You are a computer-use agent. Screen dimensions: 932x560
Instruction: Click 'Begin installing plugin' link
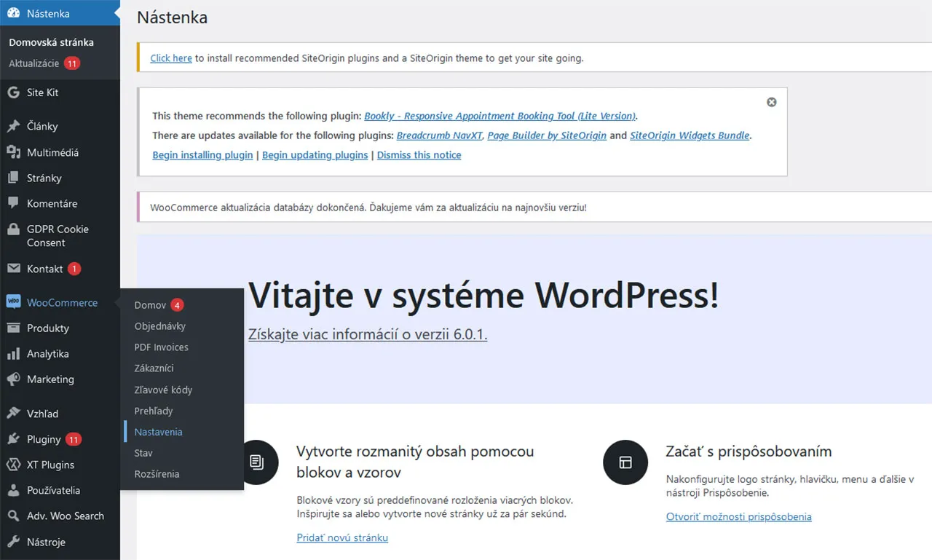click(202, 155)
